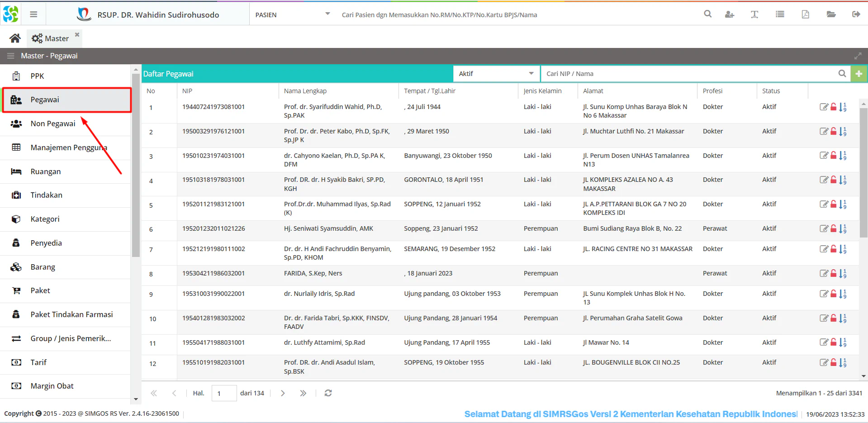This screenshot has width=868, height=423.
Task: Click the PDF document icon in top bar
Action: coord(806,14)
